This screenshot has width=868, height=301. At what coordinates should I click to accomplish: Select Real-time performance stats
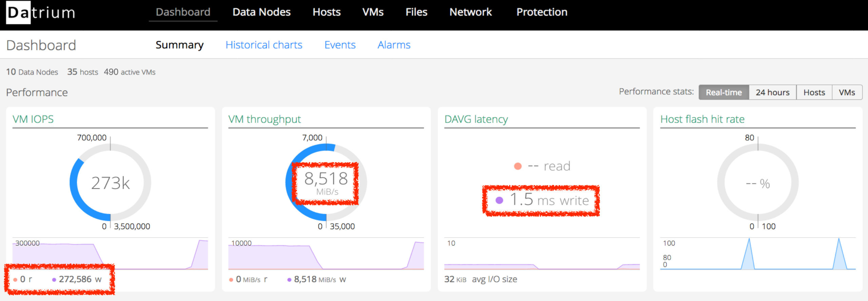click(724, 92)
